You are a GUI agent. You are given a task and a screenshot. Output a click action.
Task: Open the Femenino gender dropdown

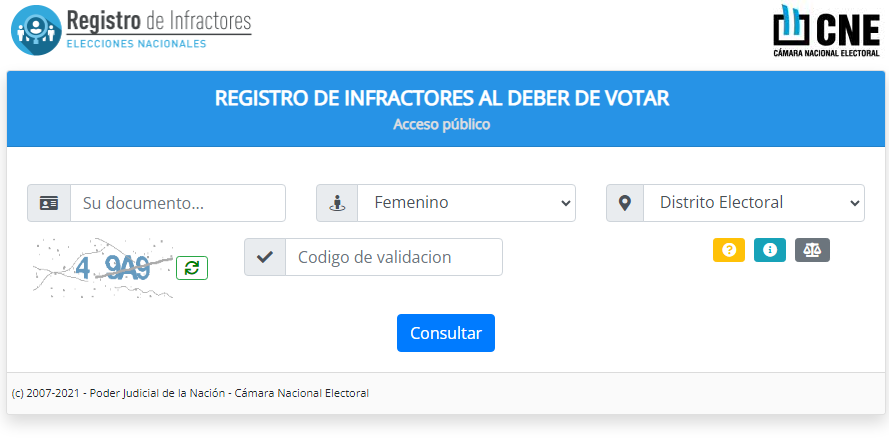click(467, 203)
